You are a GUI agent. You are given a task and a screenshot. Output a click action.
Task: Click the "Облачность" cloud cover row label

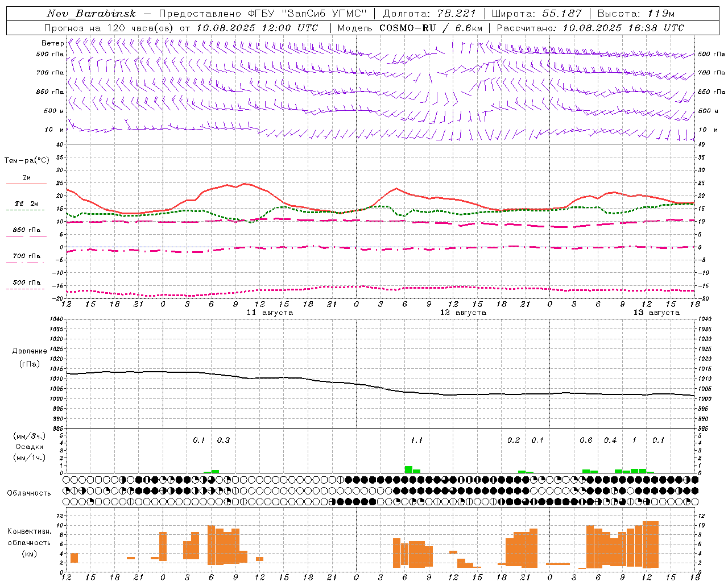point(29,493)
